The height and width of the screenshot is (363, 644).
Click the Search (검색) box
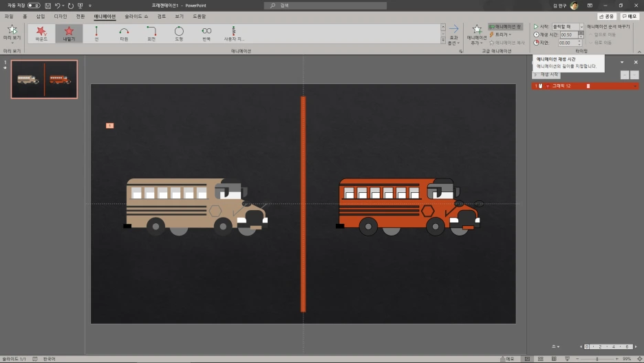point(325,6)
